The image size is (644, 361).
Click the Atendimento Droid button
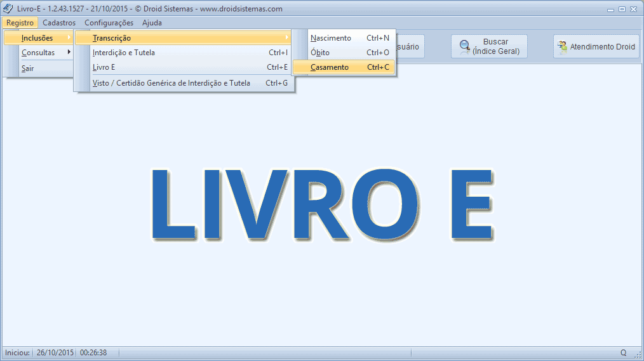pos(596,46)
